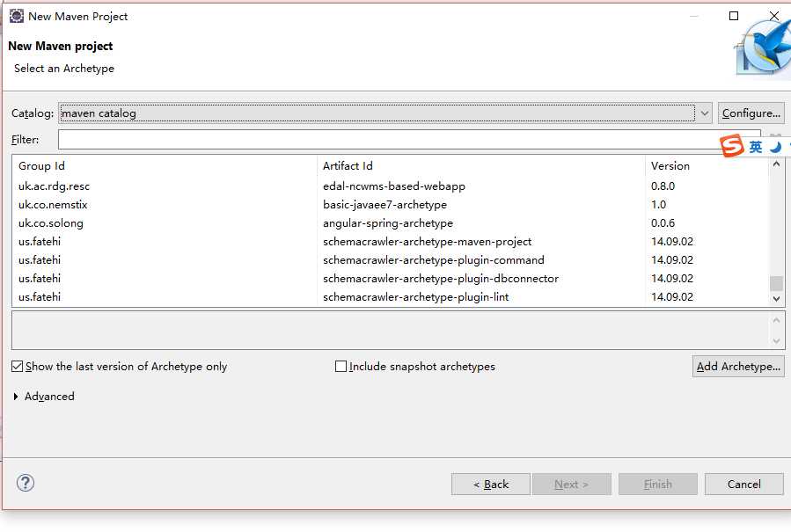Select schemacrawler-archetype-maven-project artifact
Viewport: 791px width, 532px height.
click(x=428, y=242)
